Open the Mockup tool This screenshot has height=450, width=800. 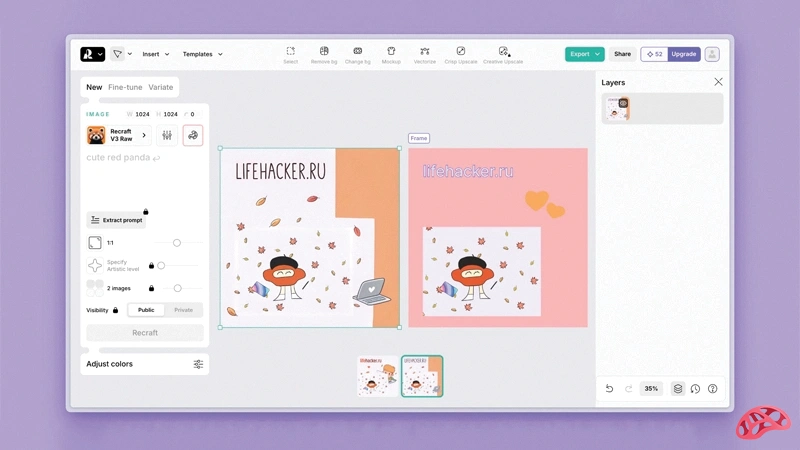coord(391,55)
